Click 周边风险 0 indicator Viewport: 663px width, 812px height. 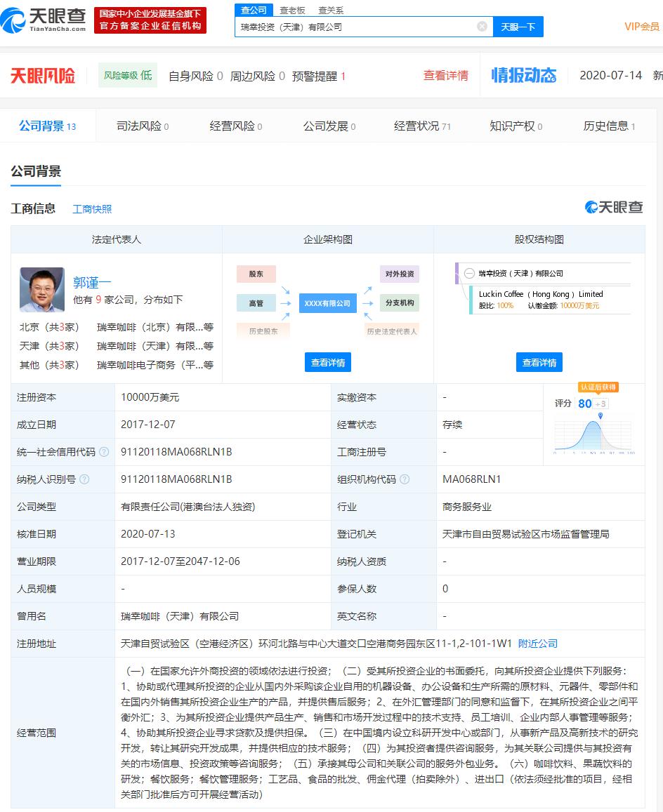coord(257,76)
